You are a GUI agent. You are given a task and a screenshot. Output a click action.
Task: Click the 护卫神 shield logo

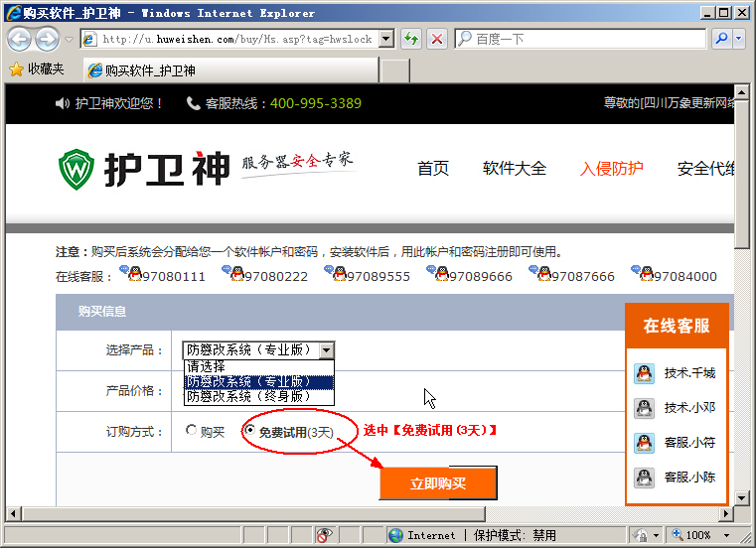[x=76, y=169]
